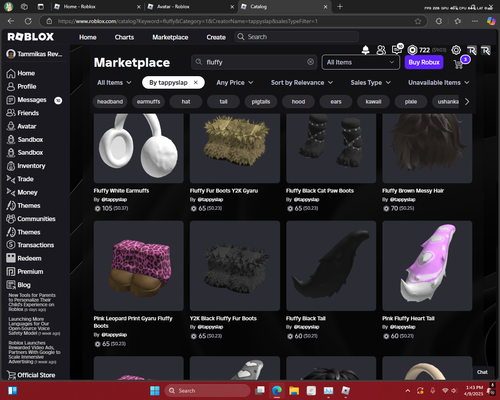The height and width of the screenshot is (400, 500).
Task: Refresh the browser page
Action: coord(28,21)
